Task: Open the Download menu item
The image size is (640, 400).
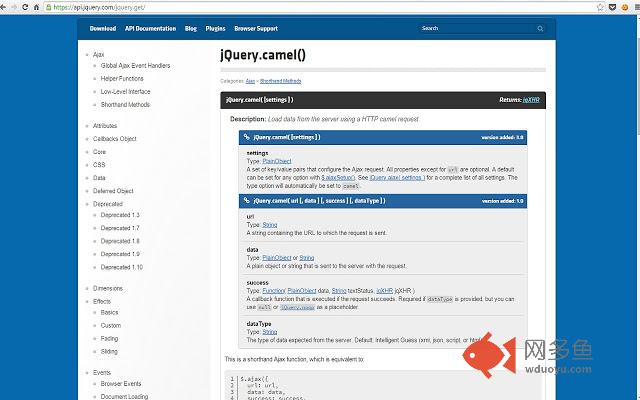Action: tap(103, 29)
